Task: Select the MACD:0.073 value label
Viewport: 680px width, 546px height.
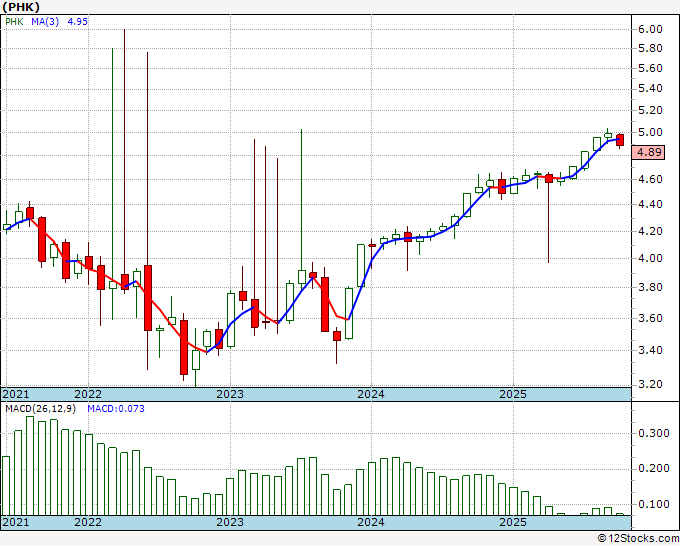Action: (116, 409)
